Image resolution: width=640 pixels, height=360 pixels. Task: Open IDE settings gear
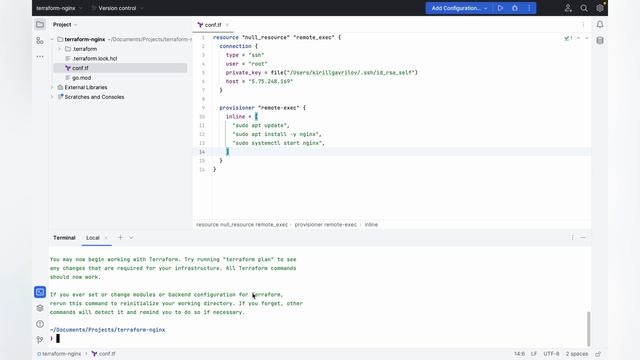coord(600,8)
